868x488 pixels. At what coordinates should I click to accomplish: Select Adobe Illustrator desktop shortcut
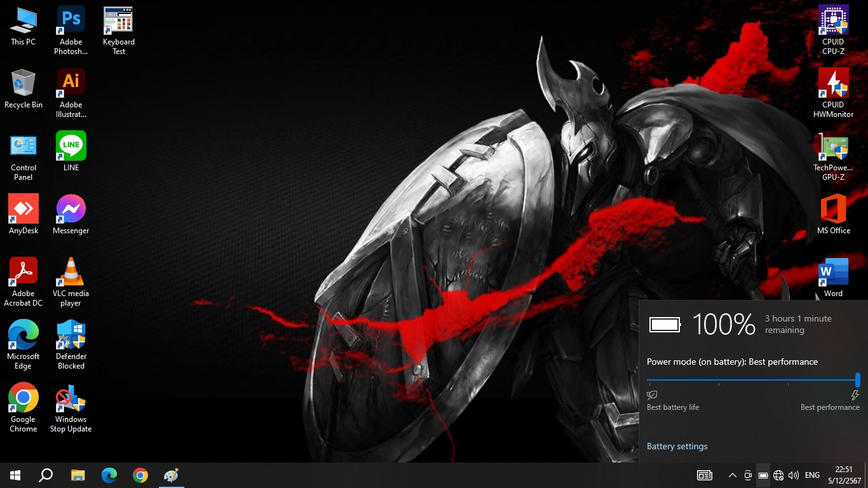[x=71, y=94]
